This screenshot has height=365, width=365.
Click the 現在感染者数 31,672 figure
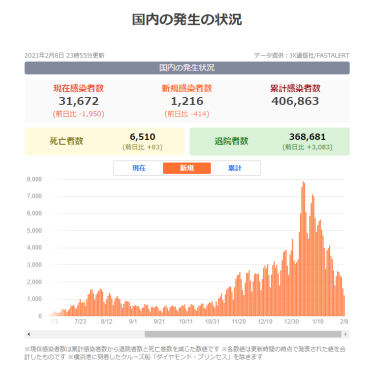[79, 101]
